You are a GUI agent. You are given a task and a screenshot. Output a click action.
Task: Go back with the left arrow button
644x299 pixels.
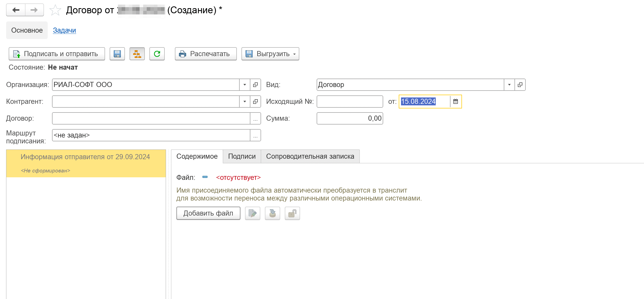pos(16,10)
